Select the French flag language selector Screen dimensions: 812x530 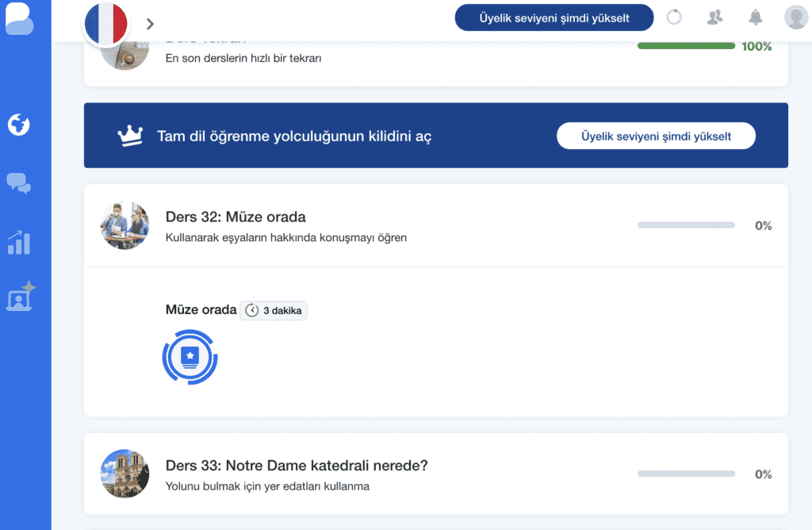[x=106, y=23]
